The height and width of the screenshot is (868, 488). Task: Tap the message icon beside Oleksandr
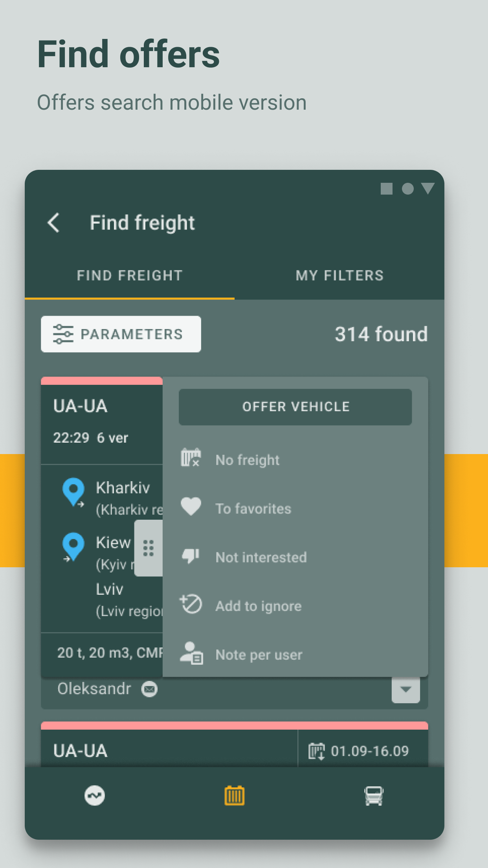pyautogui.click(x=149, y=689)
